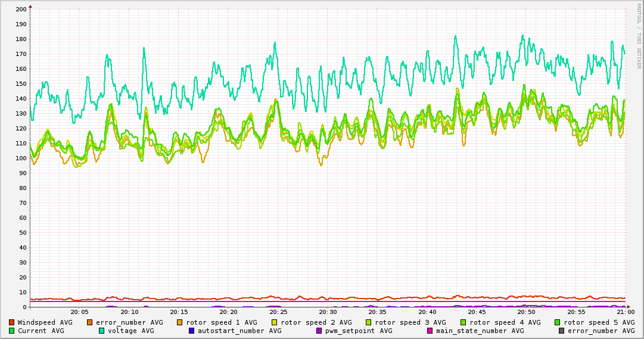
Task: Select the 'main_state_number AVG' legend text
Action: click(x=480, y=331)
